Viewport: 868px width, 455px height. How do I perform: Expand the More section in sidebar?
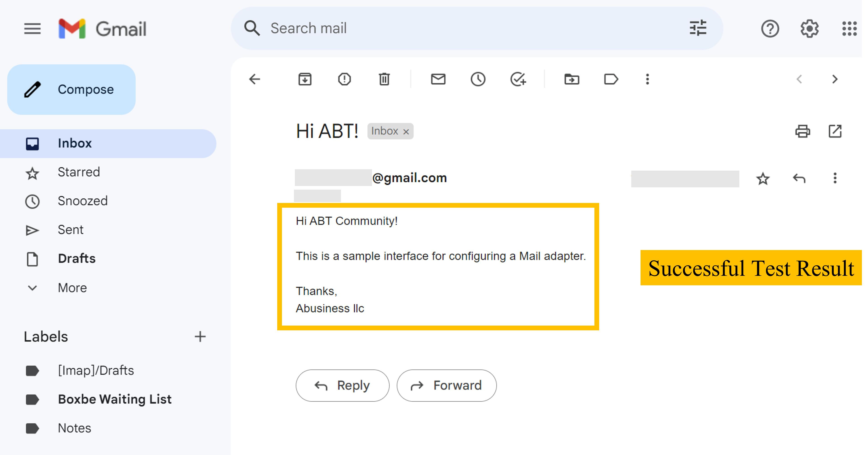72,288
